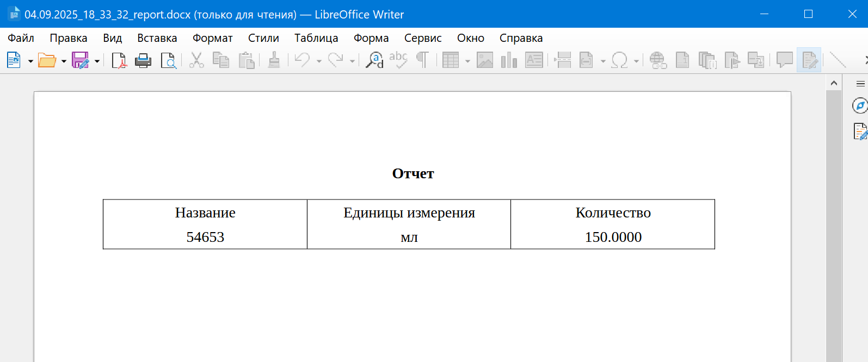
Task: Open a file with the folder icon
Action: [x=47, y=60]
